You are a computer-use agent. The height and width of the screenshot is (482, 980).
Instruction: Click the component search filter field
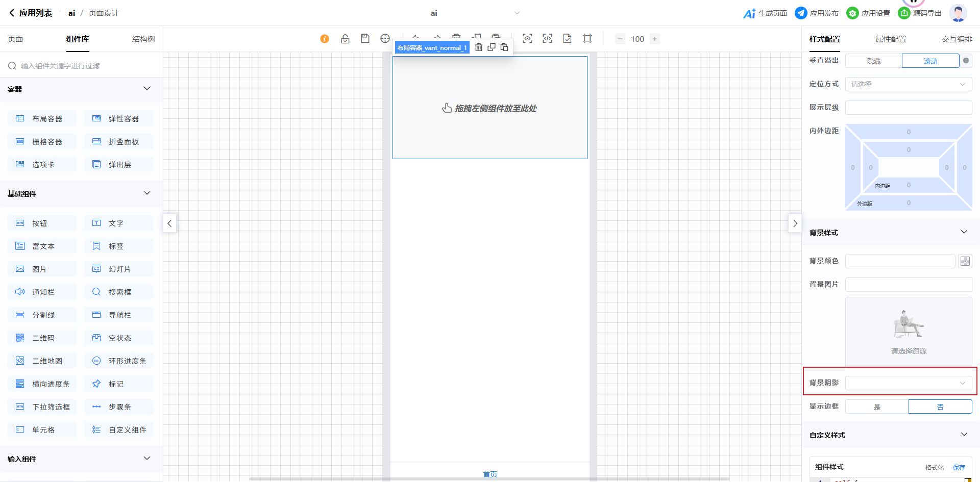(82, 66)
